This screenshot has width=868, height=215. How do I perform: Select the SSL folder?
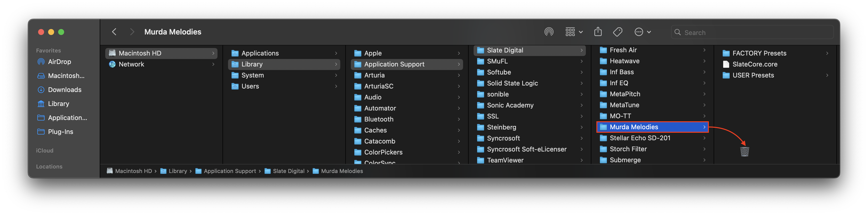click(529, 116)
